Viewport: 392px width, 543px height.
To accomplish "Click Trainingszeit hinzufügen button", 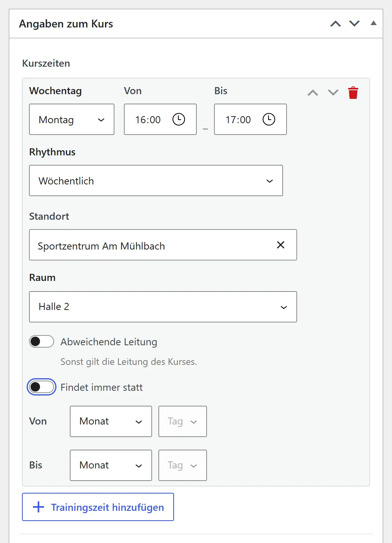I will click(98, 507).
